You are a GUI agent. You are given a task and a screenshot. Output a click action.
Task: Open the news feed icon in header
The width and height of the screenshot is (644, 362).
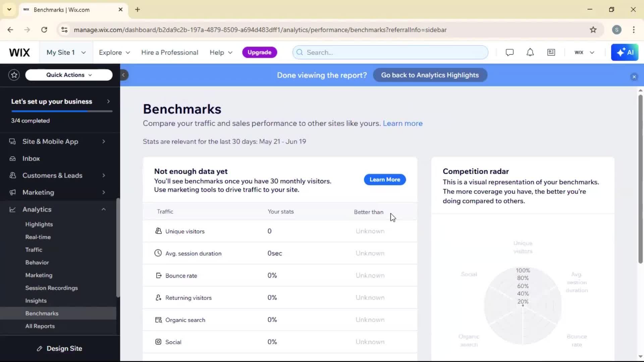551,53
